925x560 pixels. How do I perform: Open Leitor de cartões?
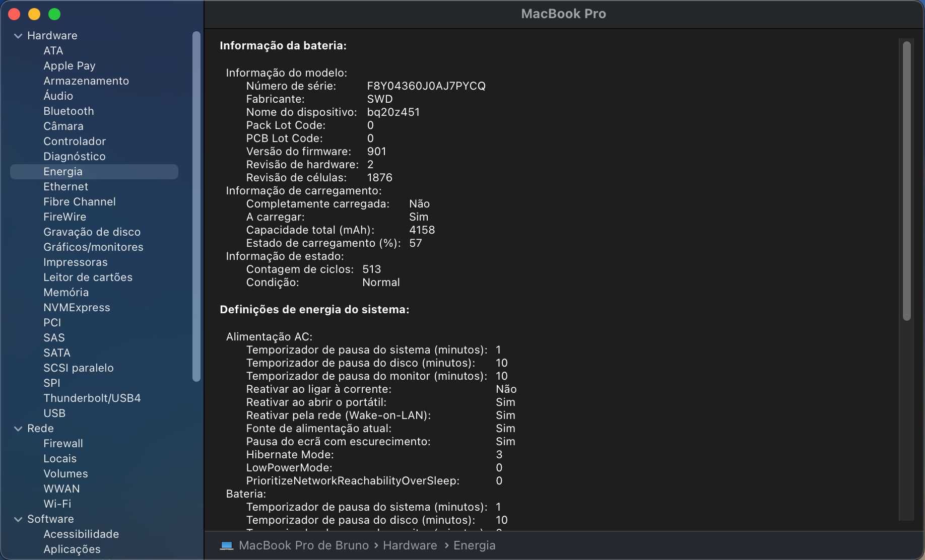coord(88,277)
